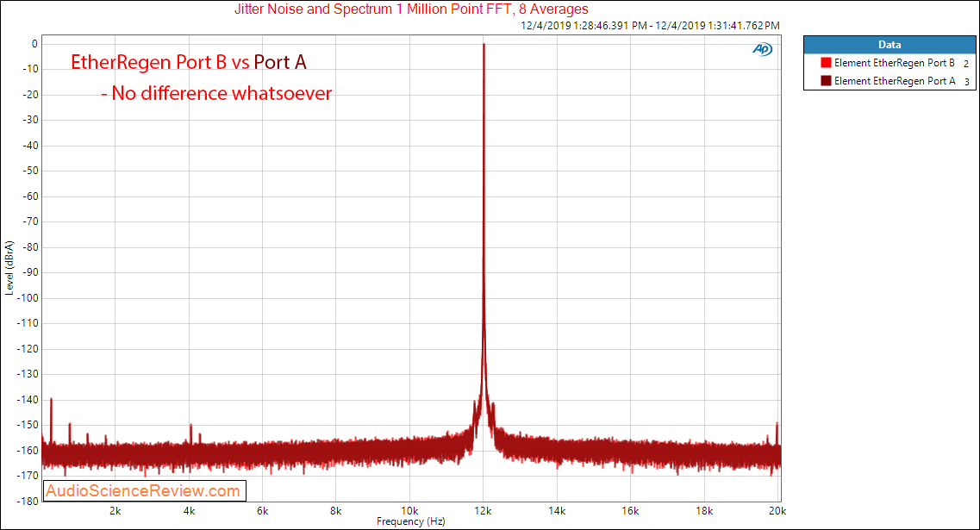Click the -20 level axis label
Screen dimensions: 980x530
[x=30, y=95]
